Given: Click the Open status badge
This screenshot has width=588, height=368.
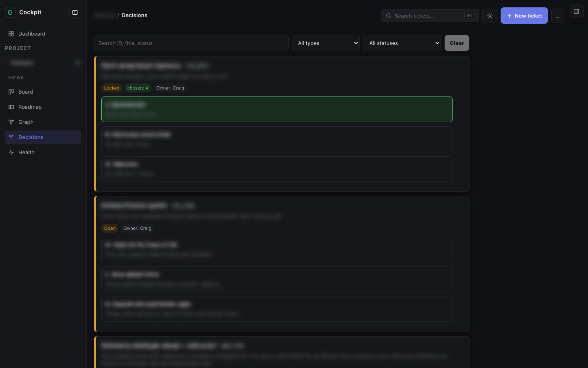Looking at the screenshot, I should click(x=110, y=228).
